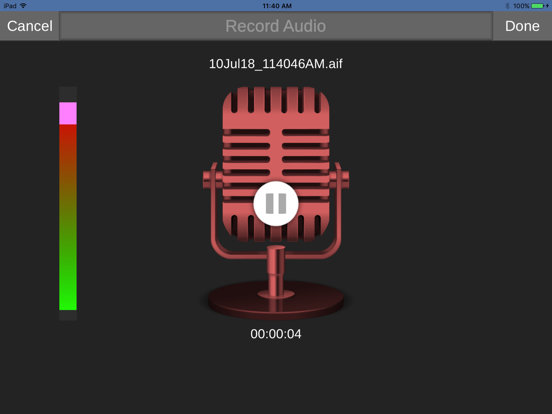This screenshot has height=414, width=552.
Task: Tap the Cancel button
Action: click(x=30, y=26)
